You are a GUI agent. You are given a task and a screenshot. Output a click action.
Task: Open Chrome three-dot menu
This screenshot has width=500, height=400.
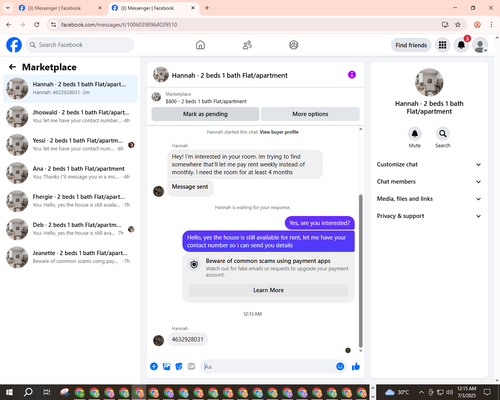click(491, 25)
